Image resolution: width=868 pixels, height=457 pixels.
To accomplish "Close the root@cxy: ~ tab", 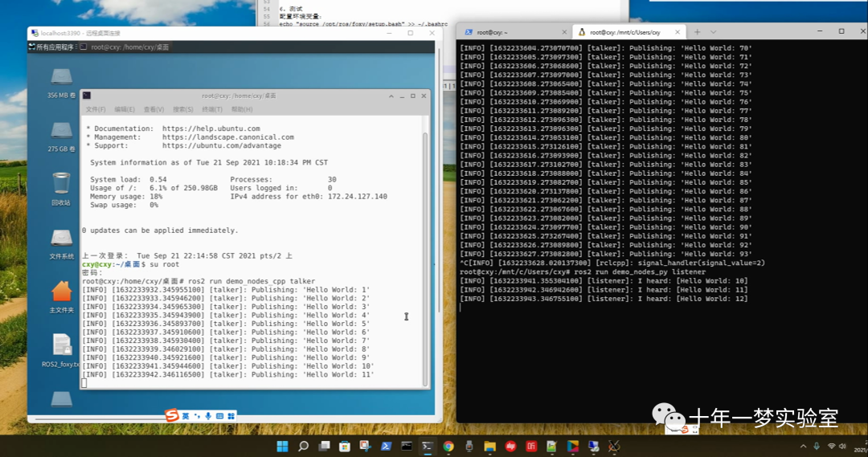I will pos(564,33).
